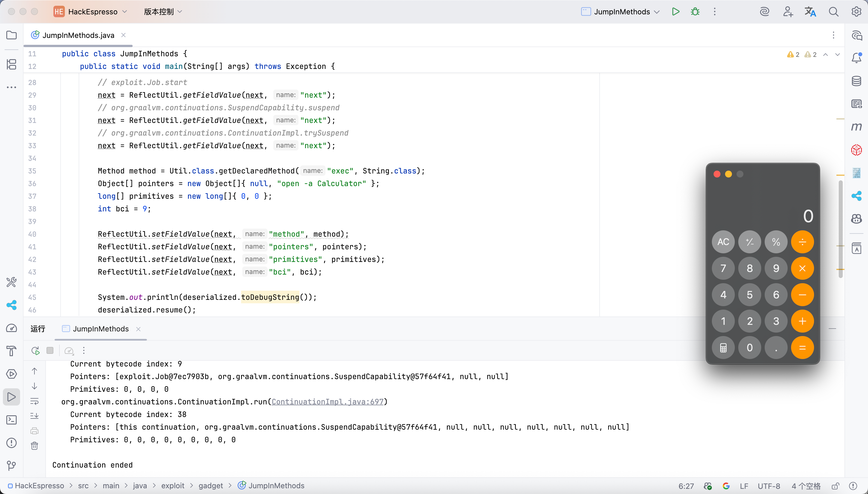The image size is (868, 494).
Task: Change line separator LF in status bar
Action: (x=744, y=486)
